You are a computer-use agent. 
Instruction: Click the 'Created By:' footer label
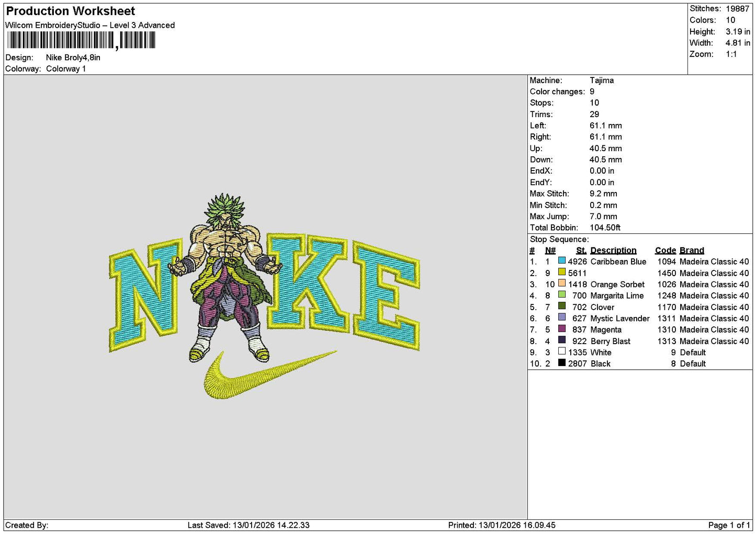[27, 525]
